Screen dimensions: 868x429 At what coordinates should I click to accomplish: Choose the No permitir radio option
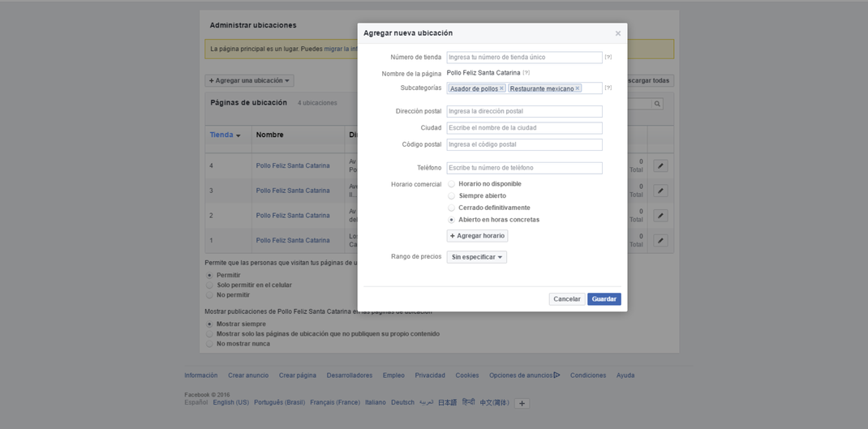click(x=209, y=295)
